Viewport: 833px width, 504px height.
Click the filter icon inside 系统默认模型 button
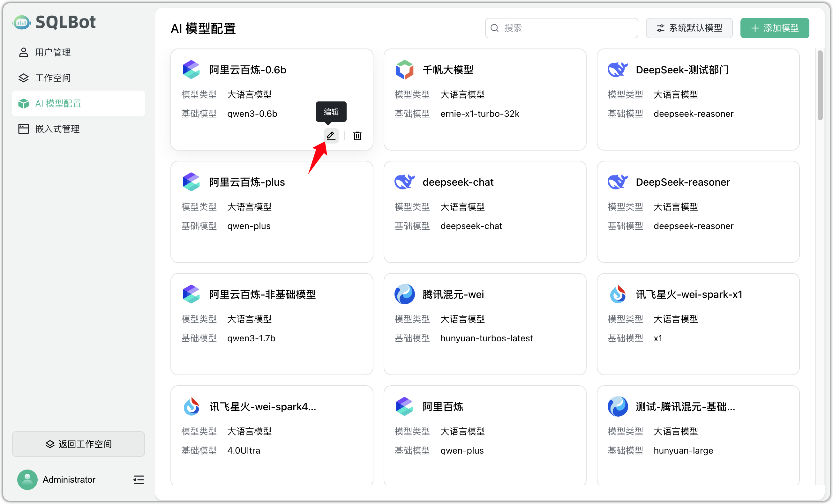pos(661,28)
